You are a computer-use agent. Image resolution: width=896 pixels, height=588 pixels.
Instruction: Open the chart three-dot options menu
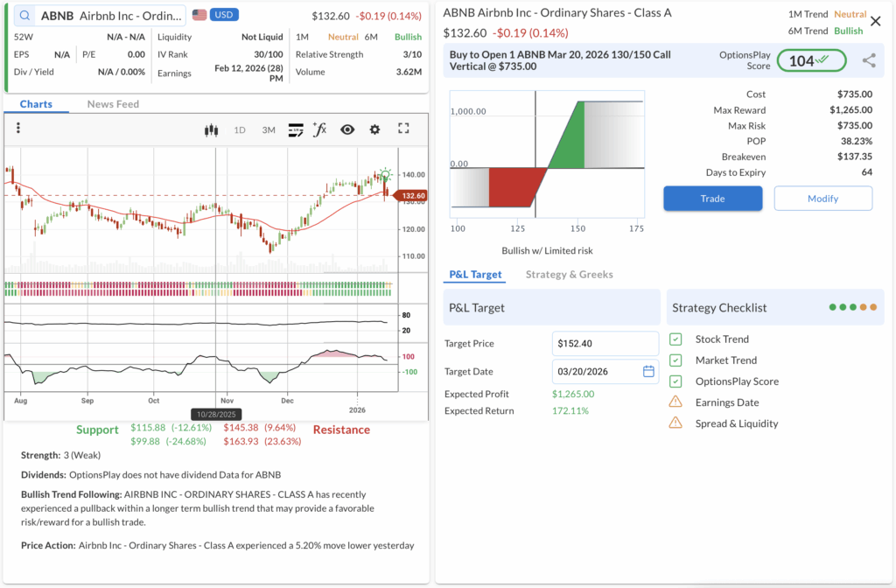(x=18, y=129)
